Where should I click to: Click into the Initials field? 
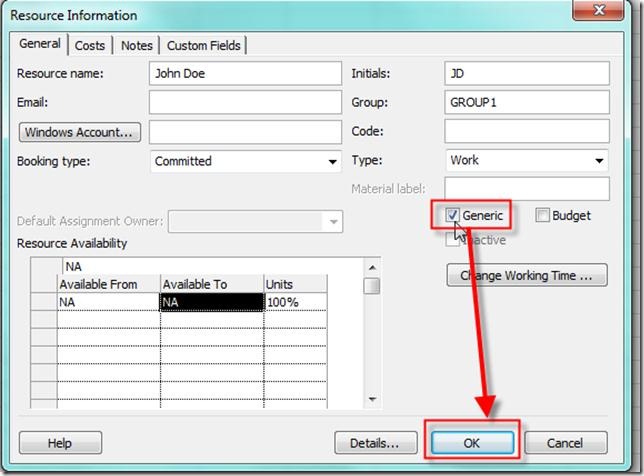[x=526, y=74]
